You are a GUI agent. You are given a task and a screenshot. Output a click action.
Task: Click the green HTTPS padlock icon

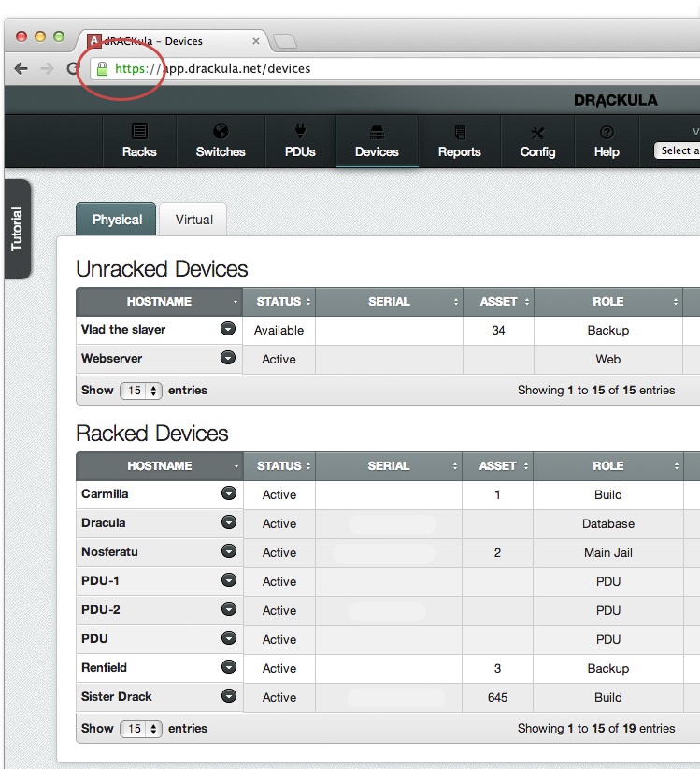coord(103,68)
